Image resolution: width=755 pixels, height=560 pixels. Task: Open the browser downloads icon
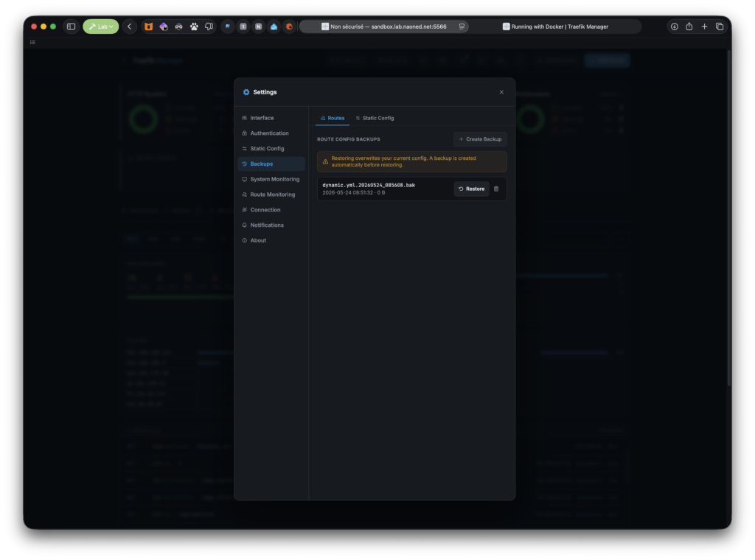[x=674, y=27]
